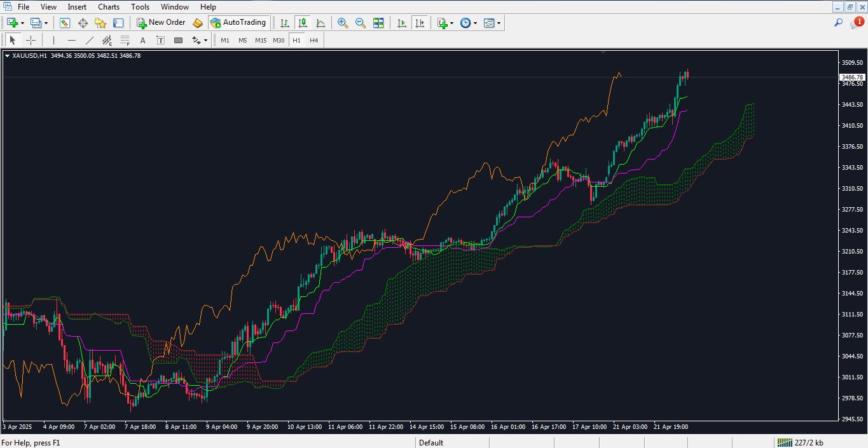Toggle chart shift from right edge
Viewport: 868px width, 448px height.
tap(420, 23)
